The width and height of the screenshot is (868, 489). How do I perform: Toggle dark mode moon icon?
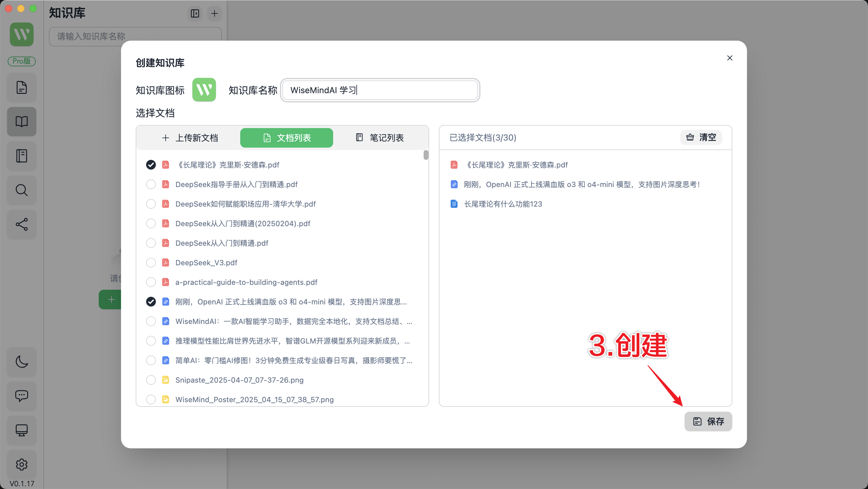pos(22,362)
